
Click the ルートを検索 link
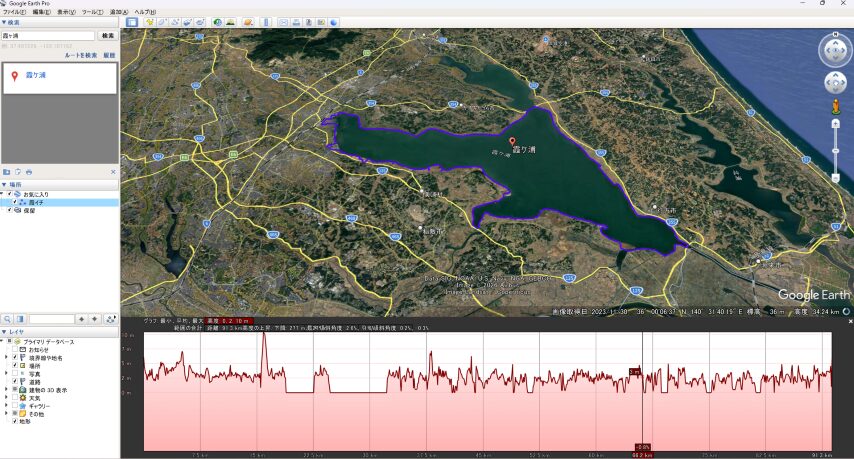pos(81,55)
